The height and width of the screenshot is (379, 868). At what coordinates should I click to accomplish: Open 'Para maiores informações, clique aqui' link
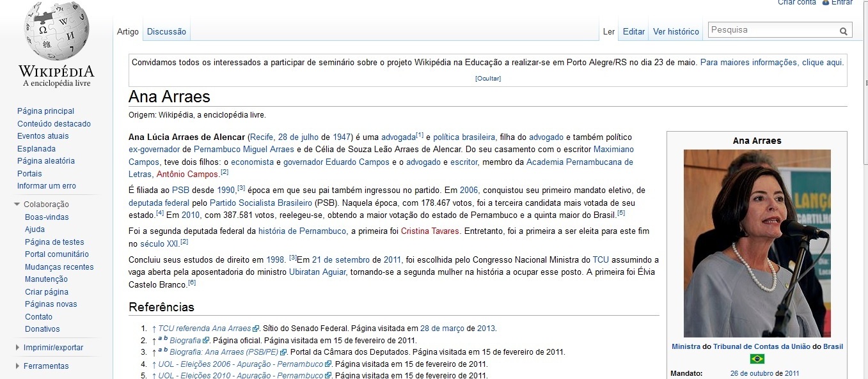(772, 62)
